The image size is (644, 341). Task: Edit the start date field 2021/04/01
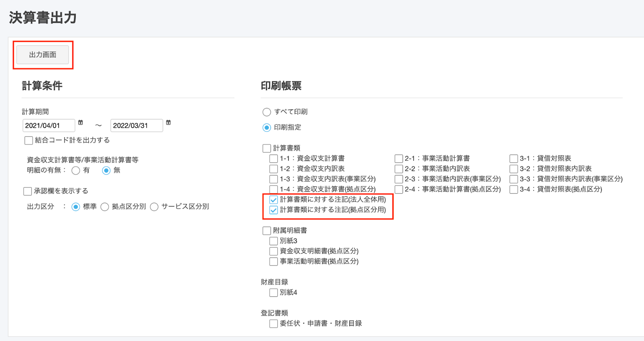49,126
